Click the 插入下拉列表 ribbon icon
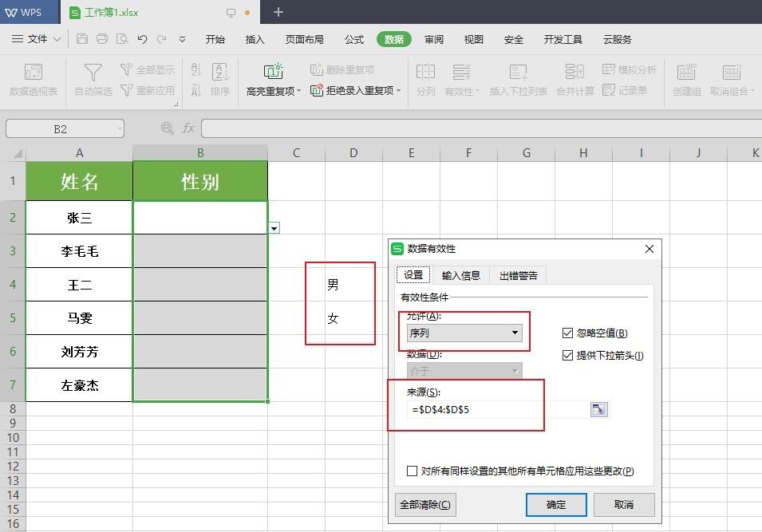This screenshot has height=532, width=762. click(x=518, y=73)
